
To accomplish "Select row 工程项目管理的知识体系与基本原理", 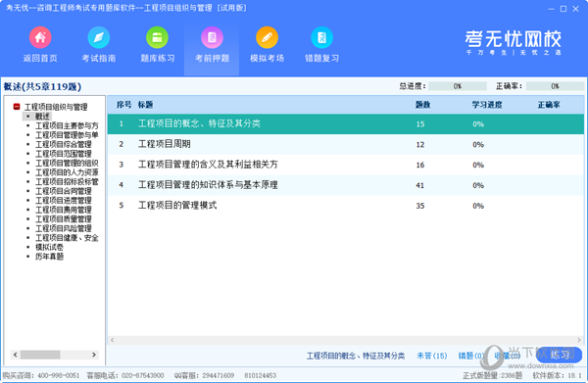I will 346,185.
